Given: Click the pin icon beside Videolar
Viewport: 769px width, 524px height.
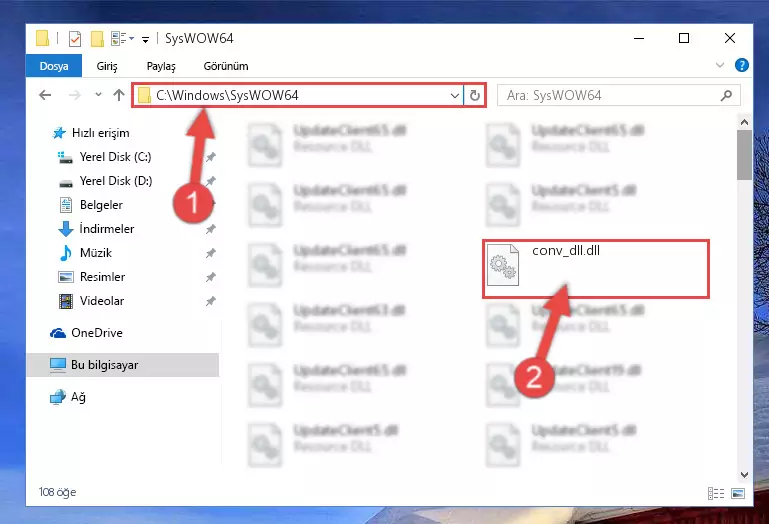Looking at the screenshot, I should pos(210,301).
